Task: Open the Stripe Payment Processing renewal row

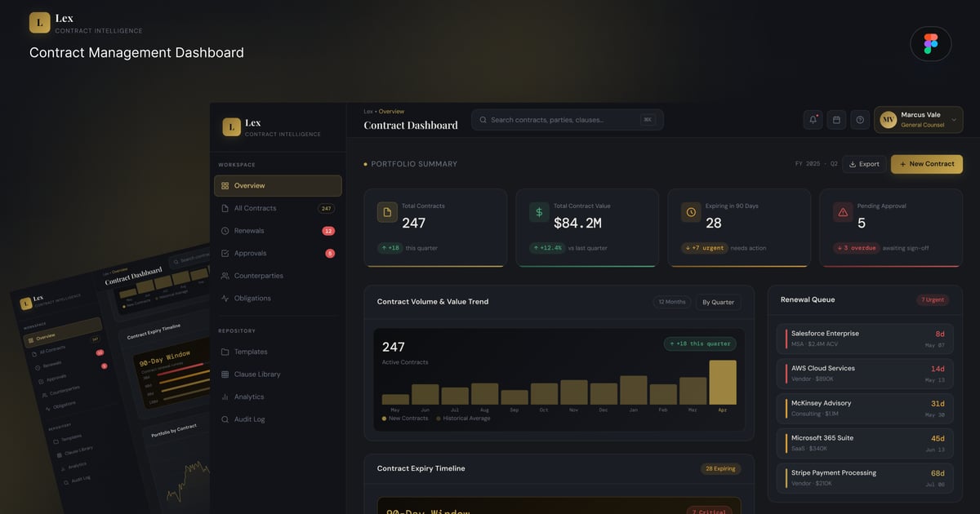Action: click(865, 478)
